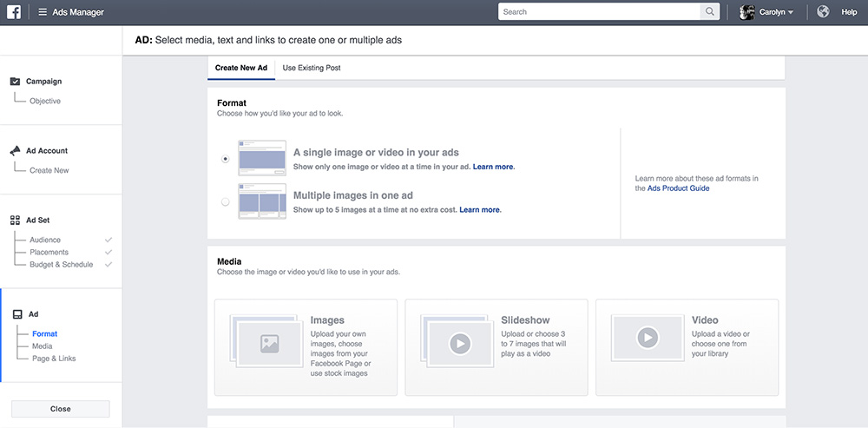Switch to the Use Existing Post tab
Viewport: 868px width, 428px height.
pos(312,68)
